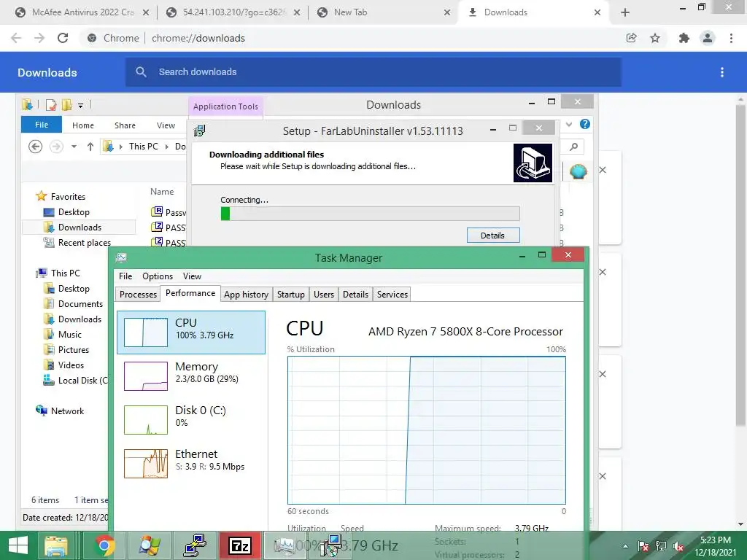
Task: Select Documents under This PC
Action: pos(80,304)
